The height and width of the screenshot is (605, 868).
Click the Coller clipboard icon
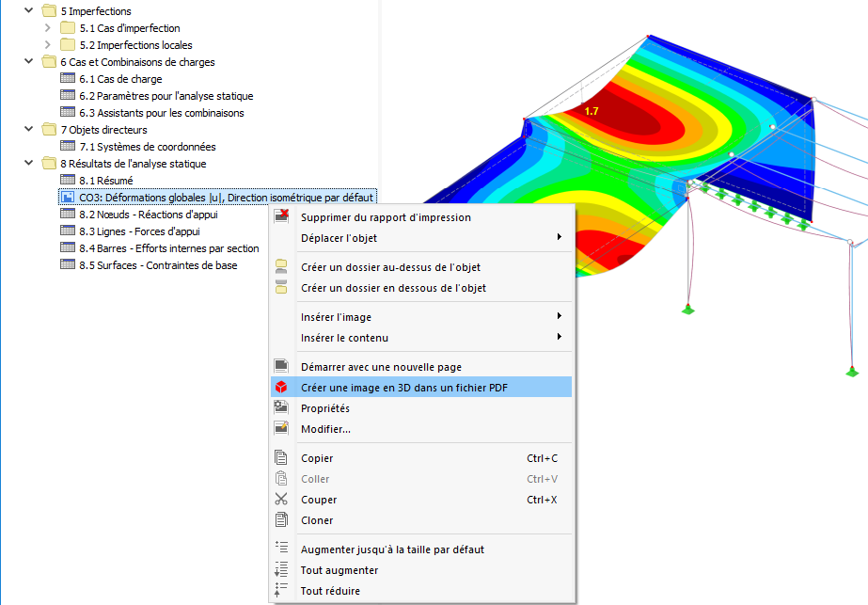pos(281,478)
